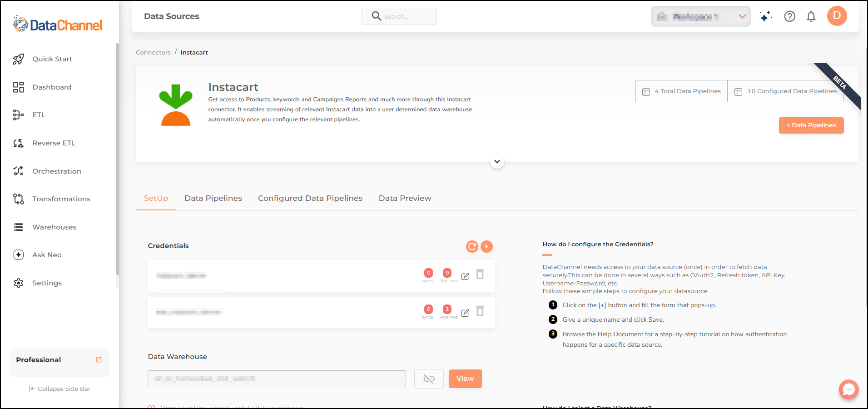Delete the second credential row
The height and width of the screenshot is (409, 868).
480,311
